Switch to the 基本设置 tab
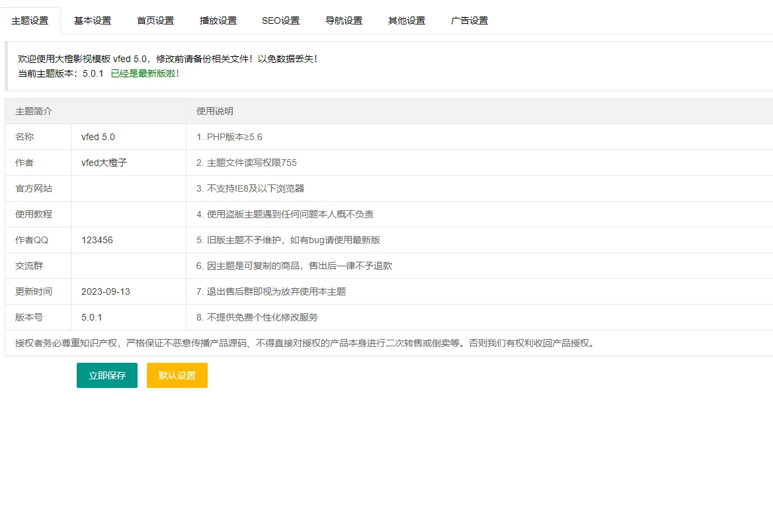 [93, 20]
